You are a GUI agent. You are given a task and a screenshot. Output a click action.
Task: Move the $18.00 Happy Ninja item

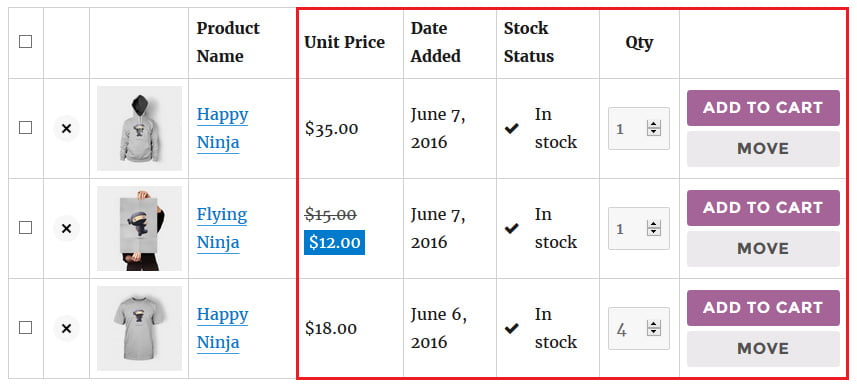click(763, 349)
